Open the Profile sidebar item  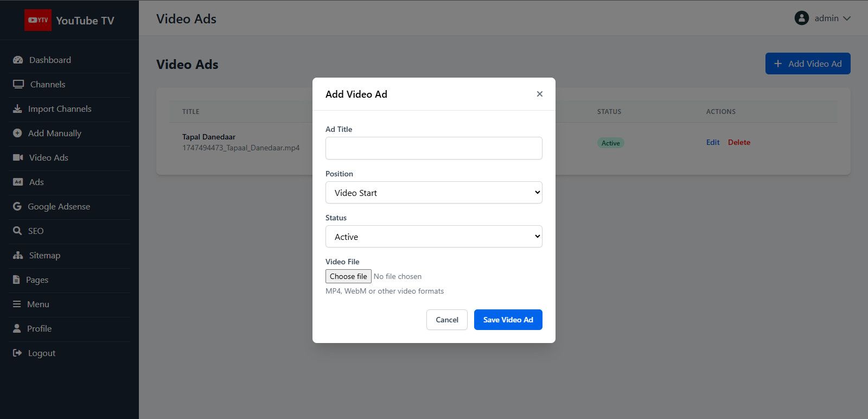[39, 329]
